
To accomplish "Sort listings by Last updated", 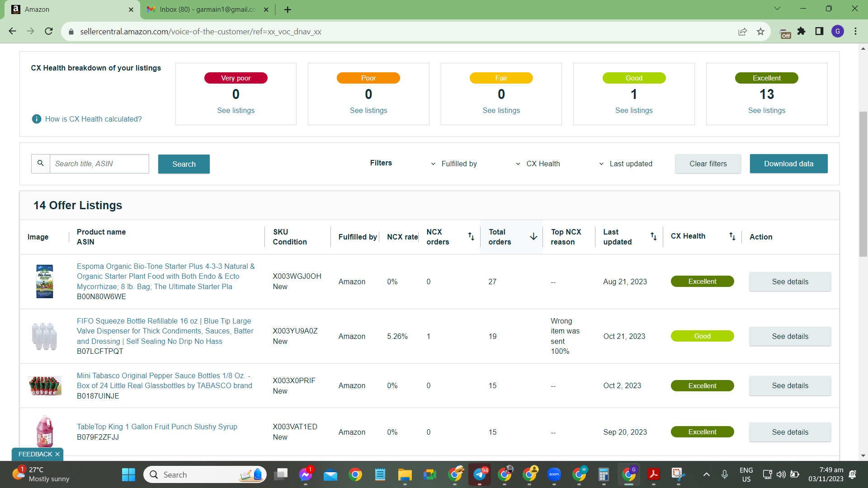I will tap(653, 236).
